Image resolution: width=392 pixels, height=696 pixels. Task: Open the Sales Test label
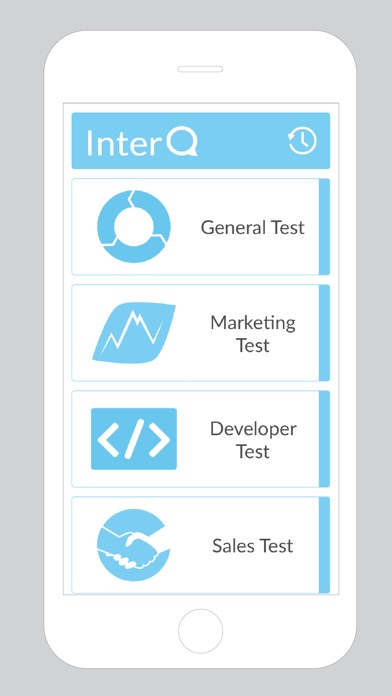(253, 546)
